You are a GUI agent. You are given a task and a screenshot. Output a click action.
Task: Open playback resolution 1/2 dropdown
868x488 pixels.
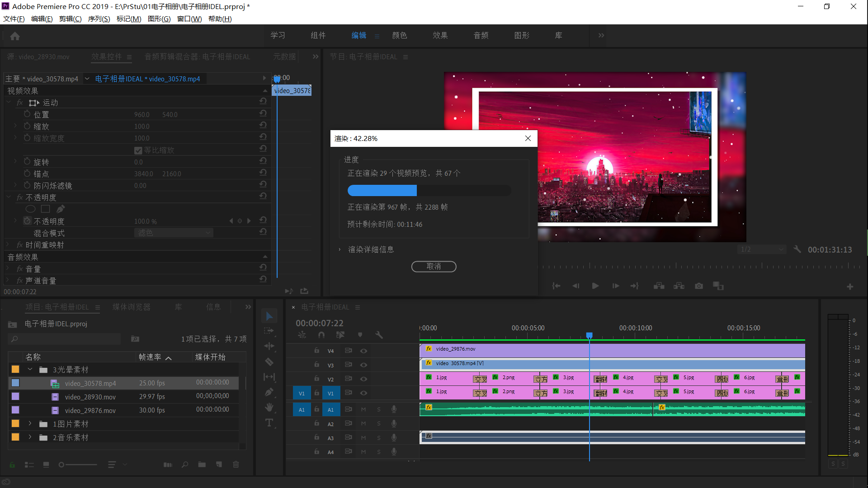762,249
